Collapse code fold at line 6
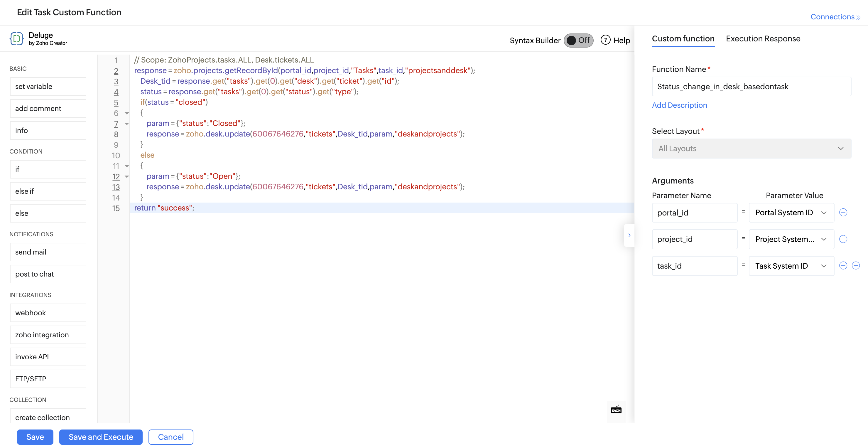This screenshot has width=868, height=448. click(127, 113)
